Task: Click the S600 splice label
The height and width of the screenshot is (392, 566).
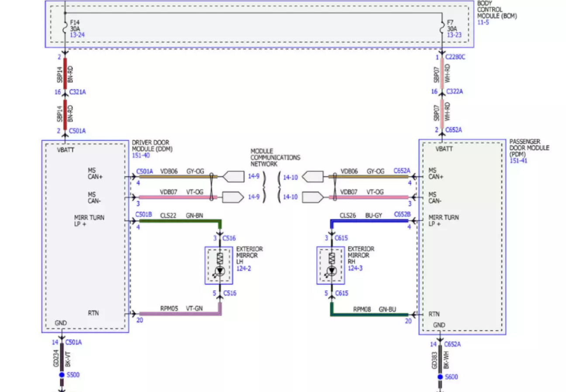Action: pos(452,377)
